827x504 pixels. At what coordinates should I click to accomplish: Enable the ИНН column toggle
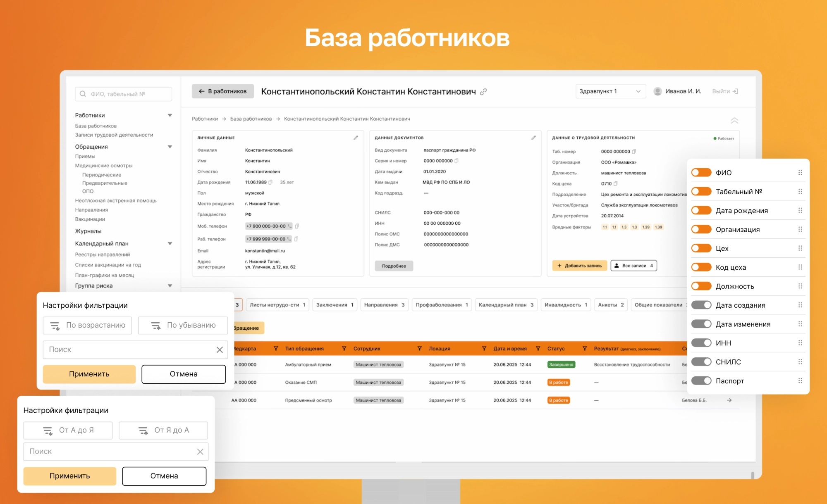click(x=702, y=342)
